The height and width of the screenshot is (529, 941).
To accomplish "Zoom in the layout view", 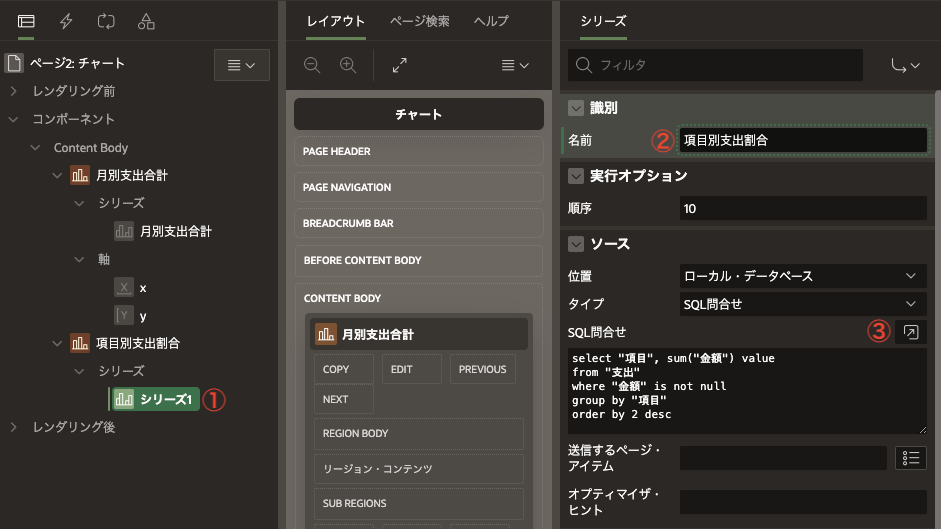I will pyautogui.click(x=348, y=65).
